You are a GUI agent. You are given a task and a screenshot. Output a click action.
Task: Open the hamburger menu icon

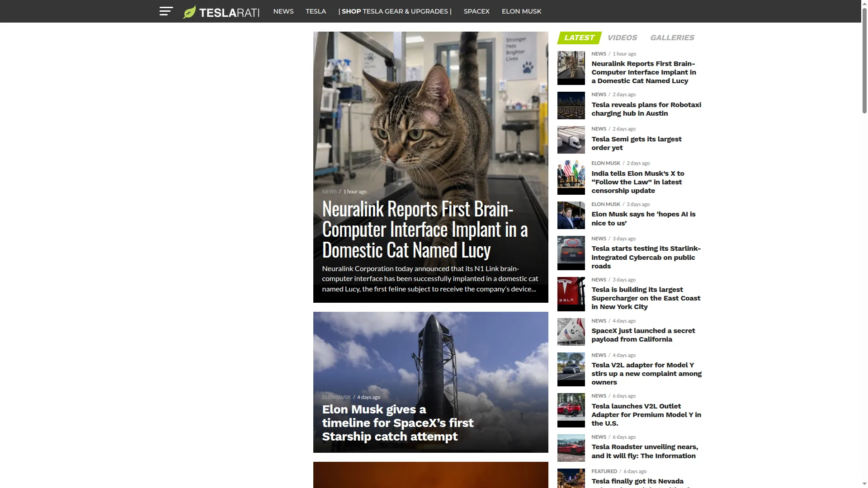point(166,11)
